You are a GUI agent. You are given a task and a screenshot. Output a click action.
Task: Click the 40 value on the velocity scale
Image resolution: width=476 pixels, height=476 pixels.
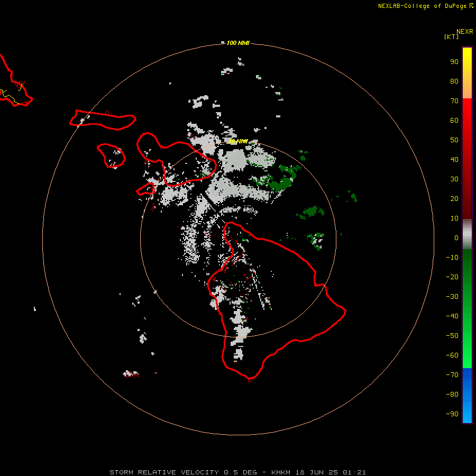tap(454, 159)
